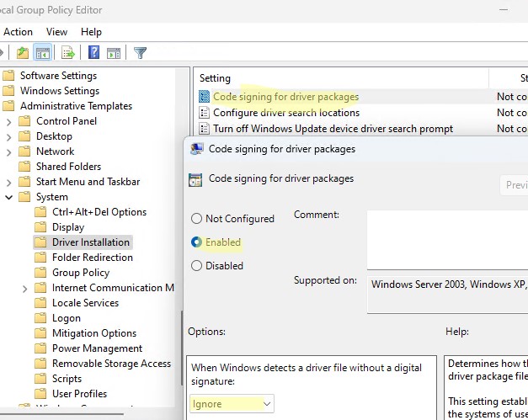Select Ctrl+Alt+Del Options in the tree
The width and height of the screenshot is (528, 420).
pos(99,212)
